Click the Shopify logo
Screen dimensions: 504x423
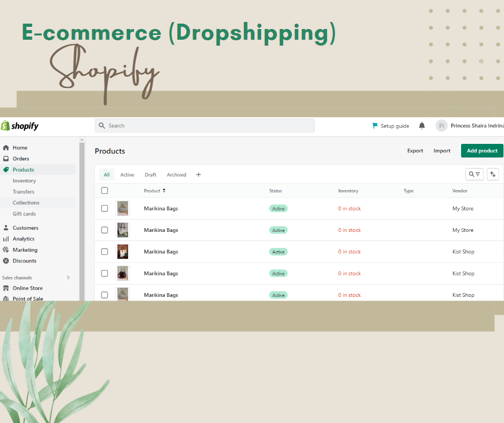click(x=20, y=126)
